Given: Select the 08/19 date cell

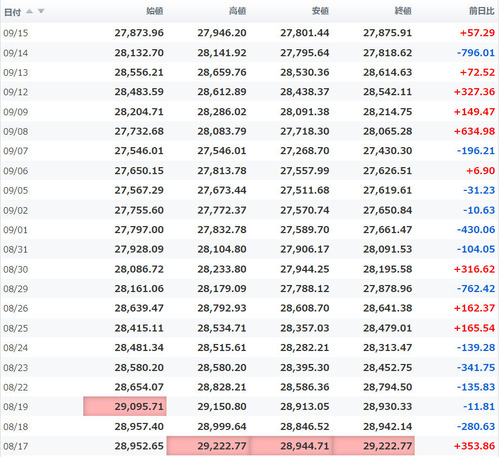Looking at the screenshot, I should pyautogui.click(x=16, y=407).
